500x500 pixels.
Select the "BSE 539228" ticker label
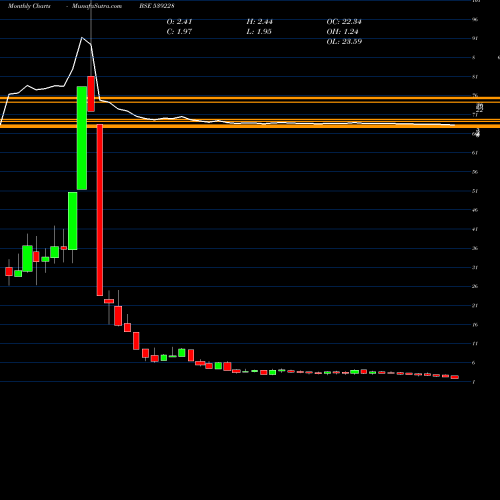(157, 6)
